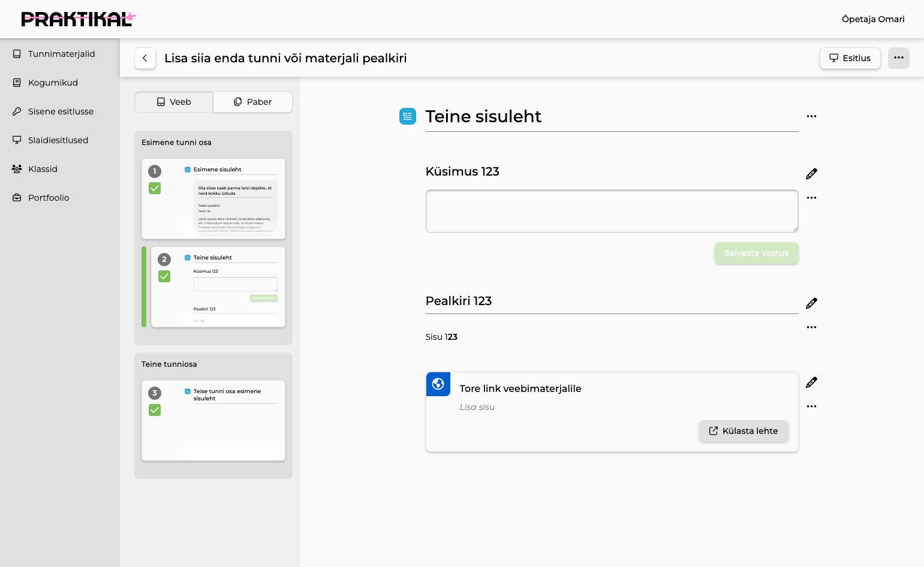The image size is (924, 567).
Task: Click the Salvesta vastus button
Action: (757, 253)
